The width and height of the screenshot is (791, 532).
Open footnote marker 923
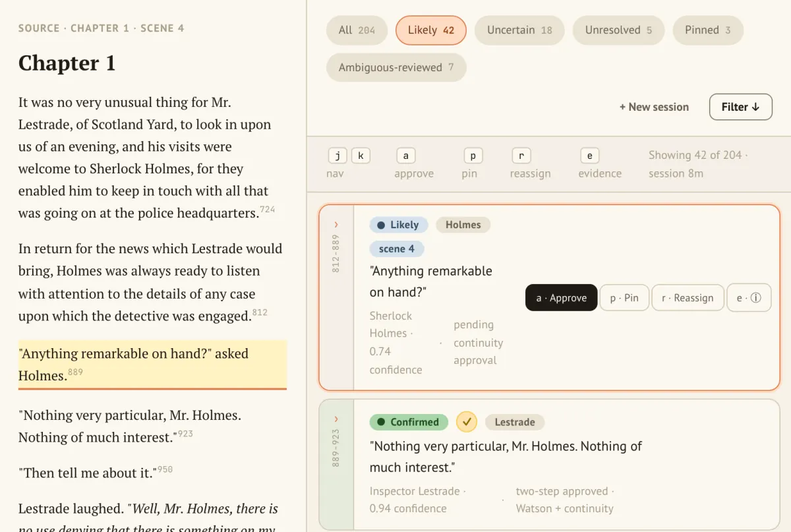pos(185,434)
